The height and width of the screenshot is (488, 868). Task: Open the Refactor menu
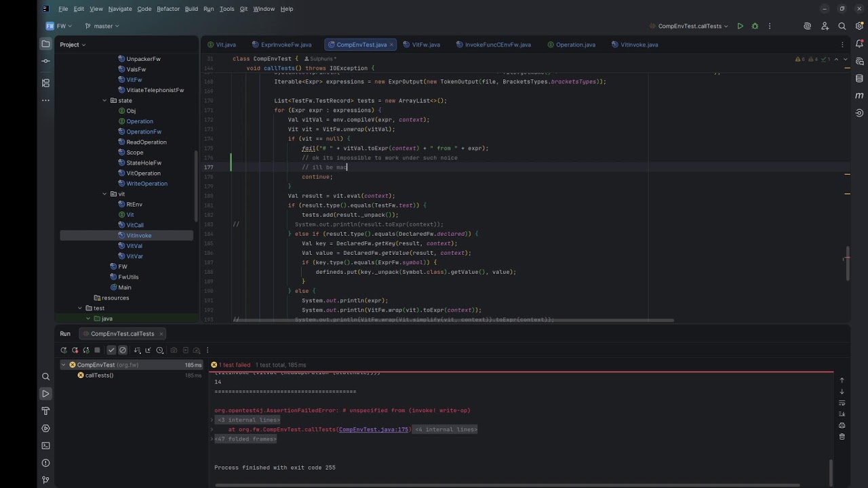point(168,9)
